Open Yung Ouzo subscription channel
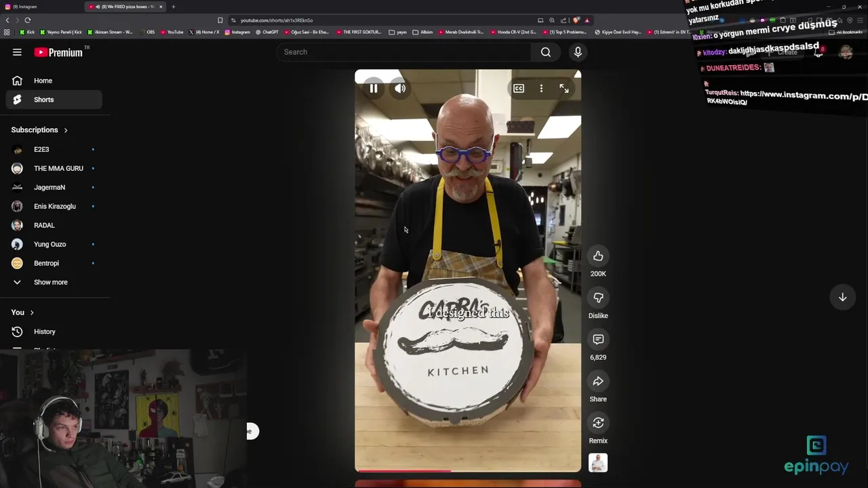 54,244
